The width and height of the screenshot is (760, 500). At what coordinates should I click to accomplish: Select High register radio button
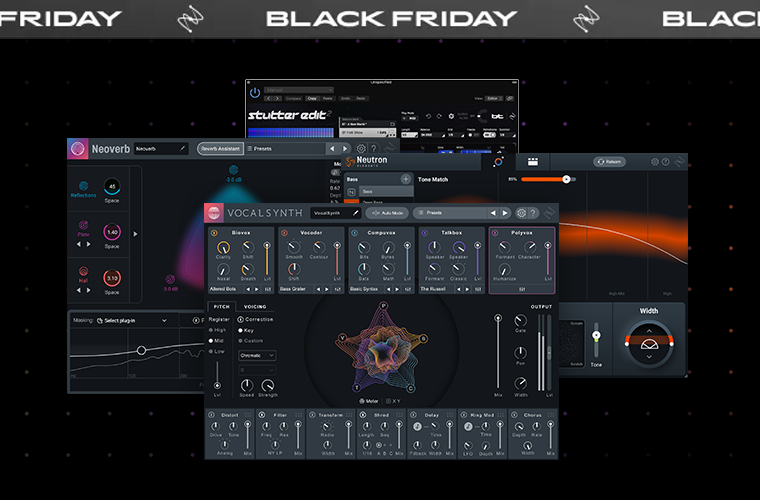pyautogui.click(x=211, y=330)
